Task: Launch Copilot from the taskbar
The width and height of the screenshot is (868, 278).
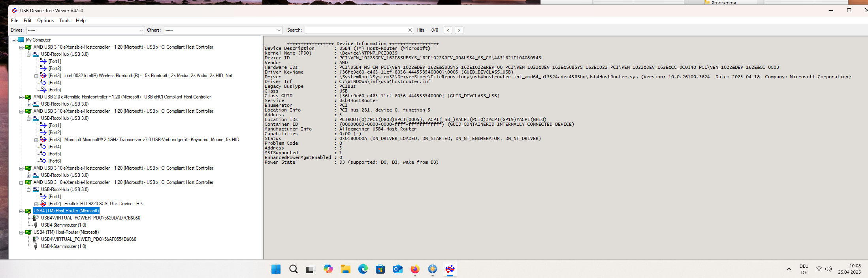Action: (x=328, y=269)
